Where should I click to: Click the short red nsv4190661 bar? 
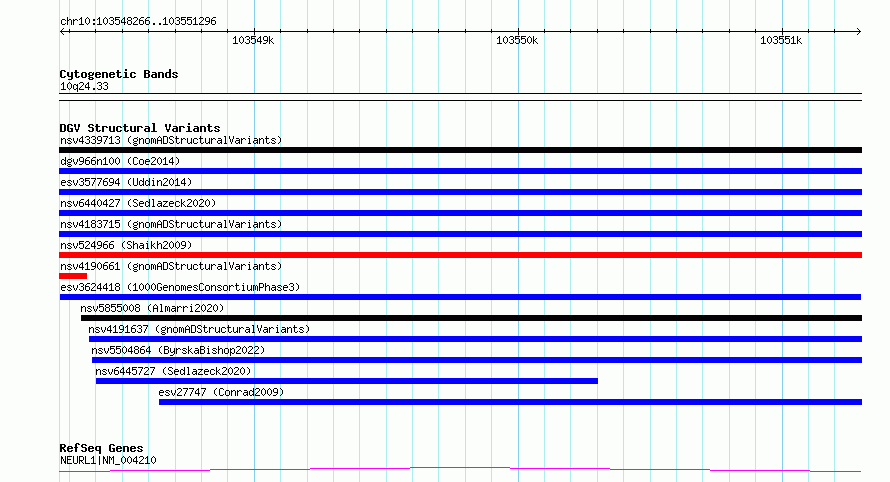click(73, 276)
